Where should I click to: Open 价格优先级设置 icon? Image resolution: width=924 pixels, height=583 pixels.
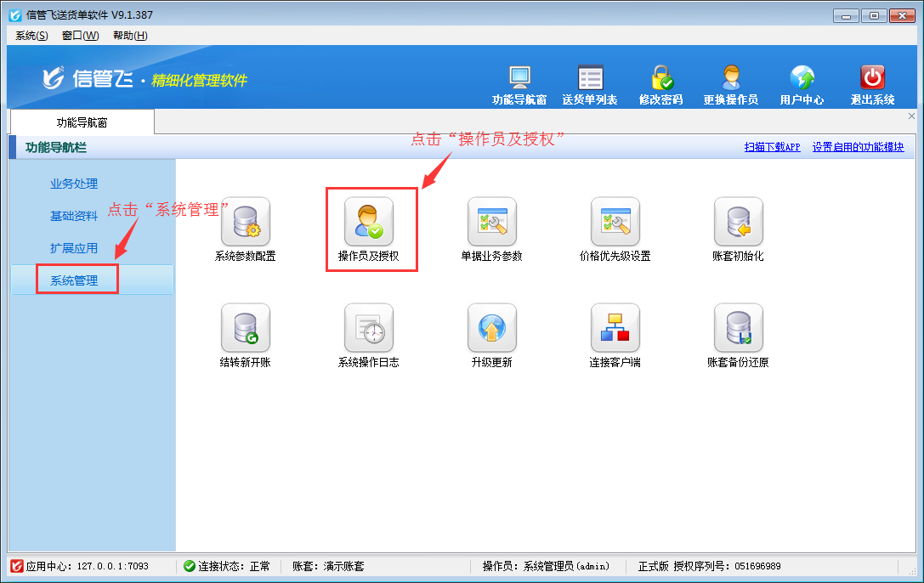615,222
